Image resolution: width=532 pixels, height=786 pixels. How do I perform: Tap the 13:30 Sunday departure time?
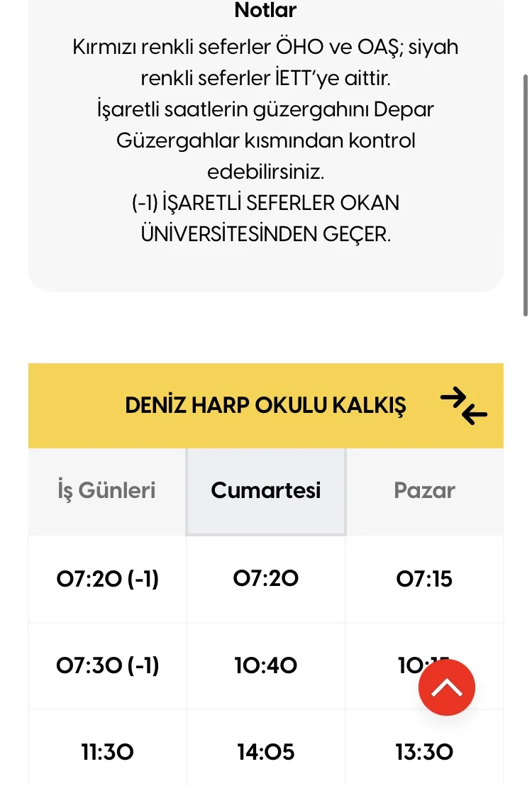click(x=424, y=751)
